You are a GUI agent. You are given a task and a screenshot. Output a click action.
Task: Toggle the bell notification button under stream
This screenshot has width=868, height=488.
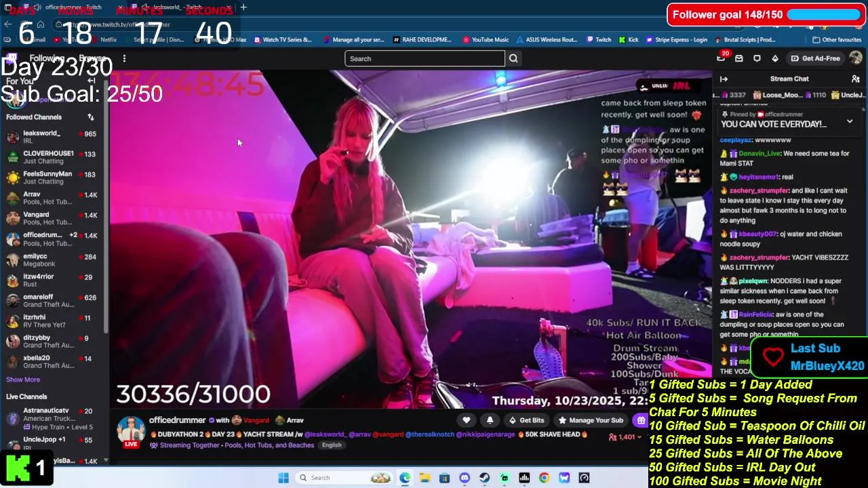tap(490, 420)
